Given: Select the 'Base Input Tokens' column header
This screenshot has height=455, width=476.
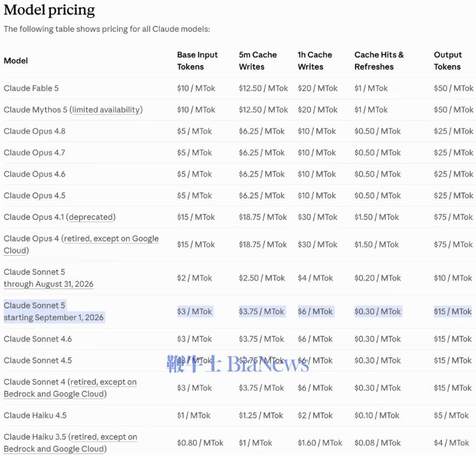Looking at the screenshot, I should coord(198,60).
